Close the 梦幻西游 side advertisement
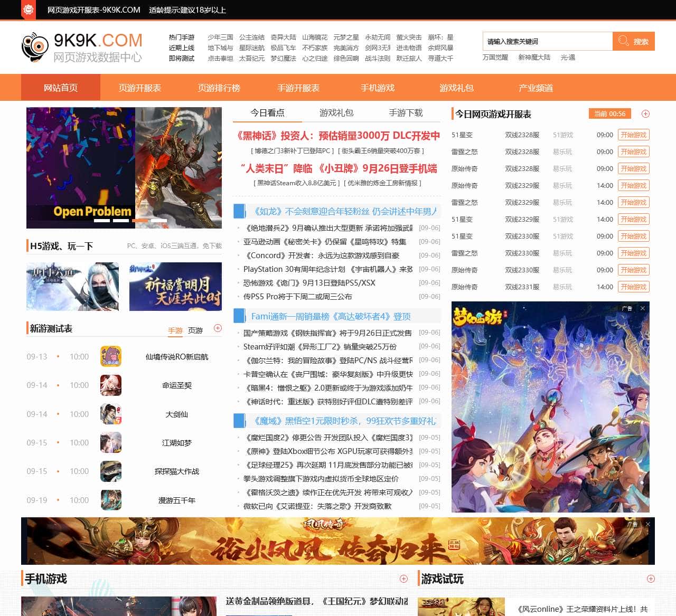The height and width of the screenshot is (616, 676). [642, 308]
